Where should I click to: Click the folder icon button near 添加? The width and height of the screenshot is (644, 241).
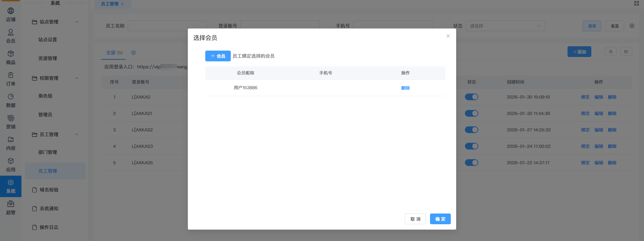click(x=626, y=52)
